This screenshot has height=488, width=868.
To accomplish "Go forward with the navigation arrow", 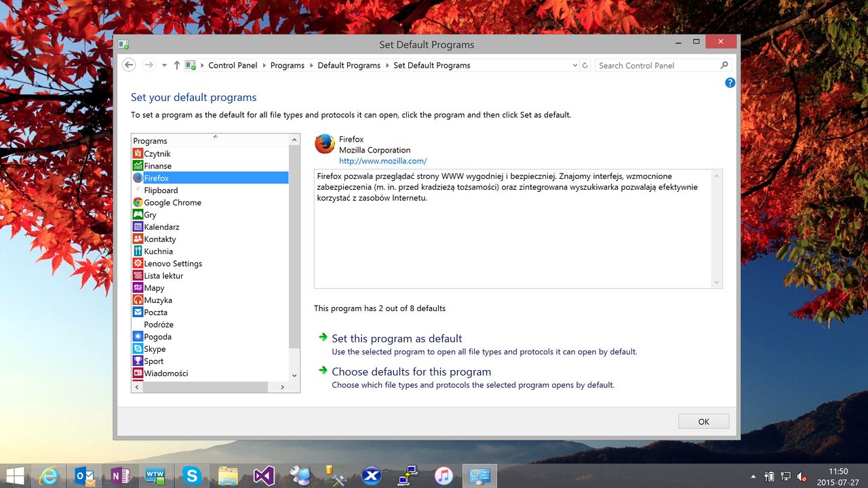I will (x=149, y=65).
